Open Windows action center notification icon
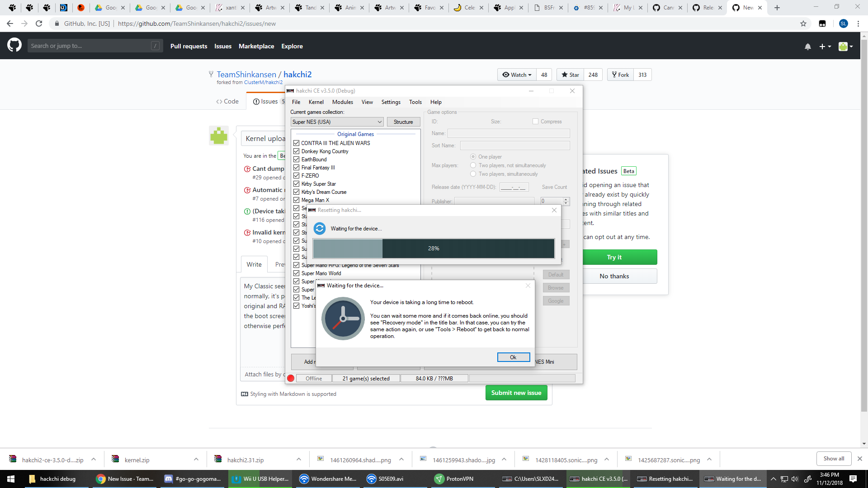This screenshot has height=488, width=868. point(853,479)
